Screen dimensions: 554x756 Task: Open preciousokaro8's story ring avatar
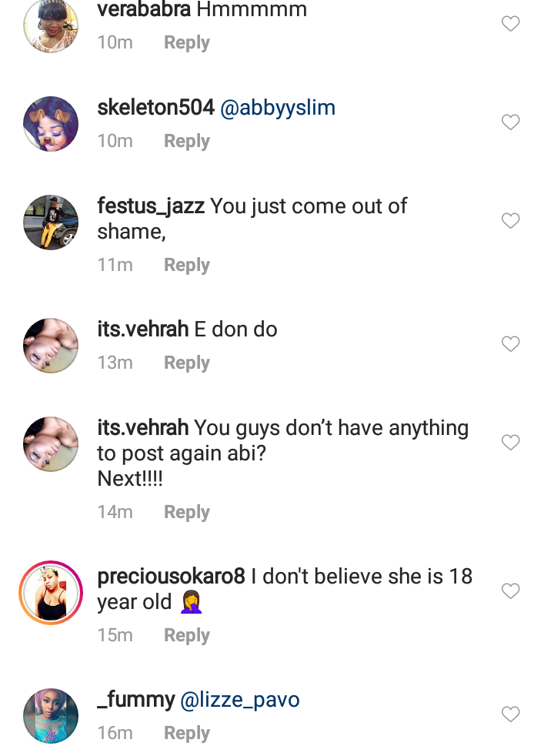[51, 591]
